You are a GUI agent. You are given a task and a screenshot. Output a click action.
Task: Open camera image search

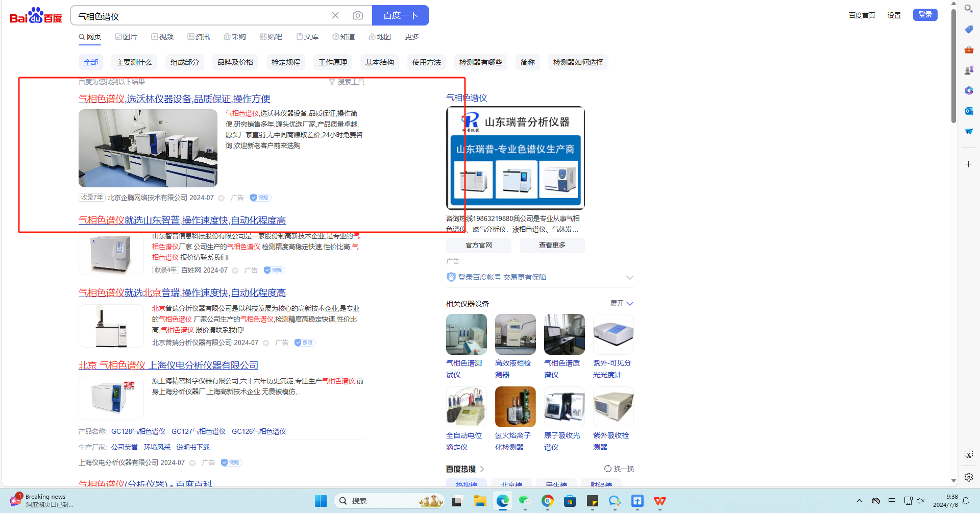tap(358, 15)
